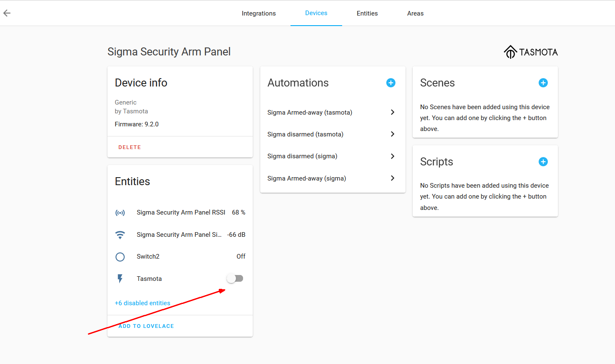Click the Wi-Fi signal strength icon

120,235
